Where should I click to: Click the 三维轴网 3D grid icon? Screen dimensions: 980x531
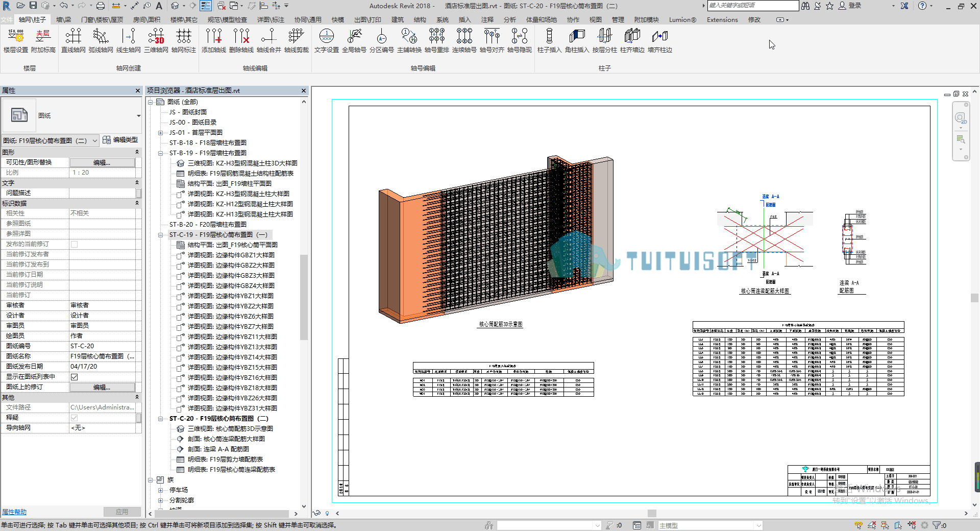tap(156, 41)
